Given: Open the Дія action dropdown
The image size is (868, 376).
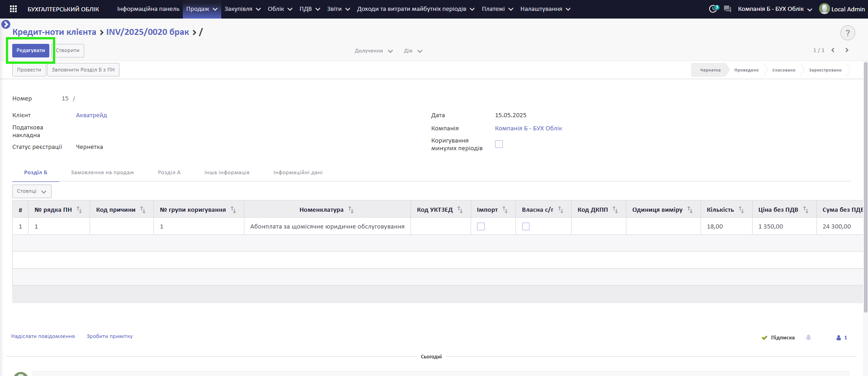Looking at the screenshot, I should (x=413, y=51).
